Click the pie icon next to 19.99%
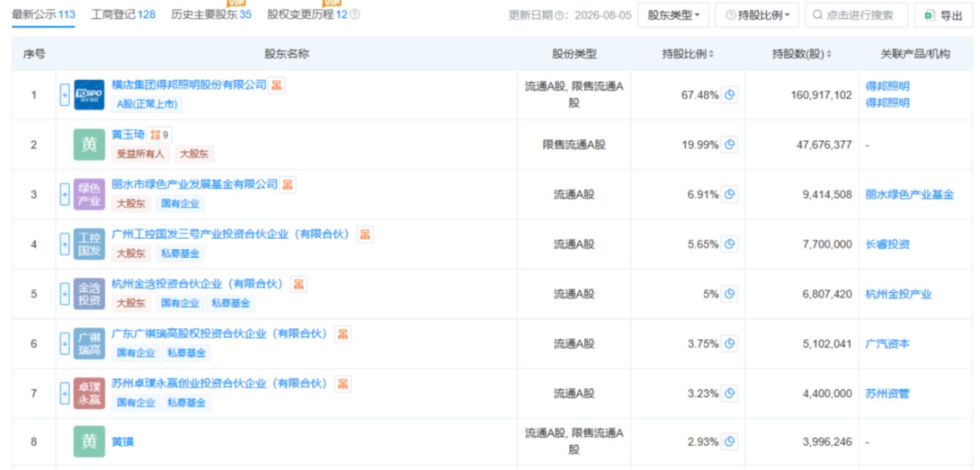This screenshot has height=470, width=980. pyautogui.click(x=729, y=144)
